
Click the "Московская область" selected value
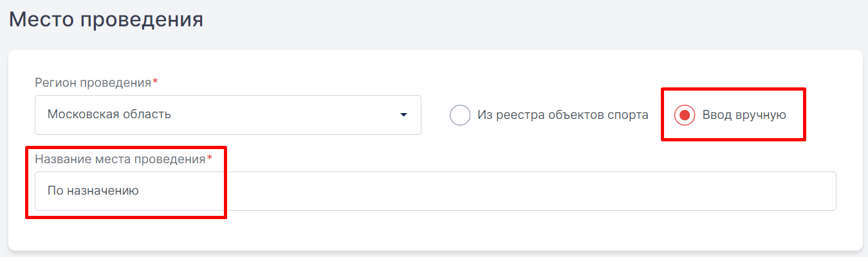(x=109, y=115)
